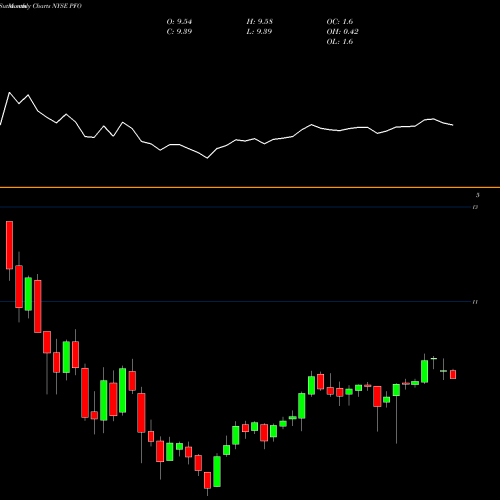Click the '5' axis label under orange line
This screenshot has width=500, height=500.
(x=478, y=195)
